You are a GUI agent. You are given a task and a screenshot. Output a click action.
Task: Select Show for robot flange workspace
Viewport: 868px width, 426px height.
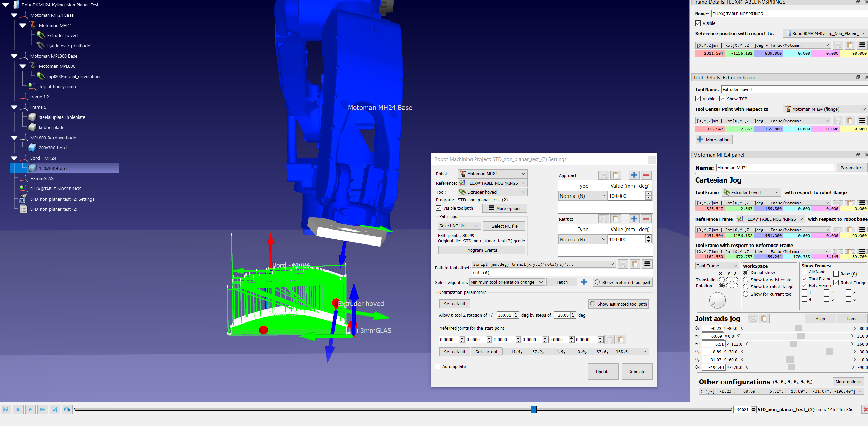click(746, 287)
